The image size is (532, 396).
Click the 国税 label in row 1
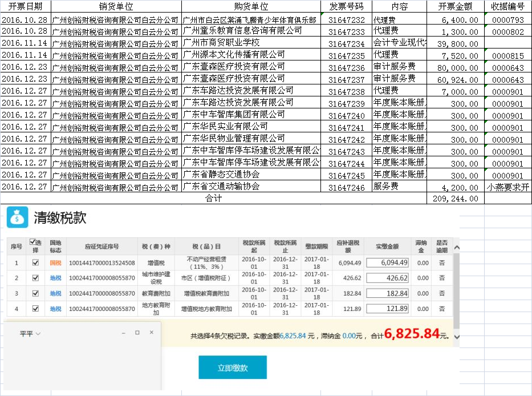pyautogui.click(x=55, y=262)
